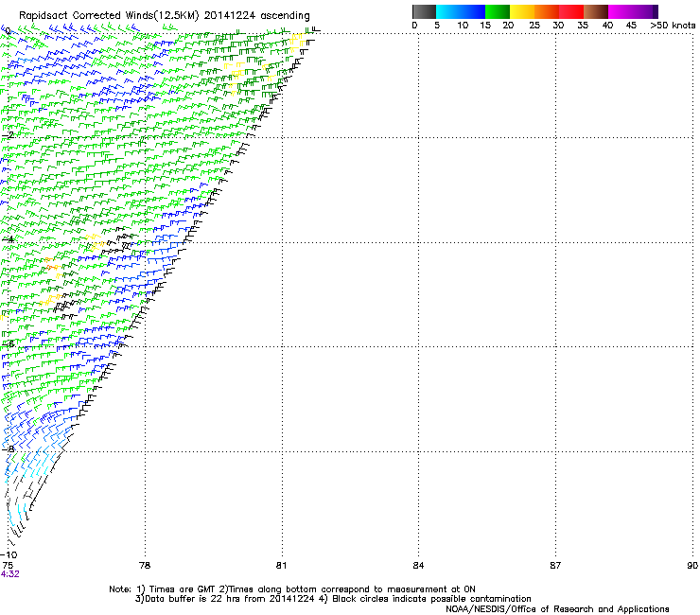Viewport: 700px width, 615px height.
Task: Click the longitude label 87
Action: click(555, 566)
